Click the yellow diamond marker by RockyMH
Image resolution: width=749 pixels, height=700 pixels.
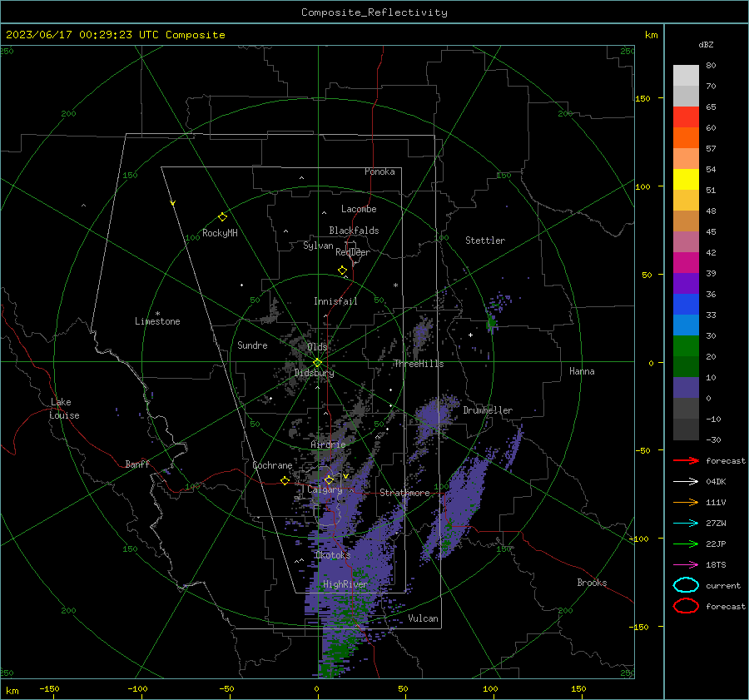point(222,217)
